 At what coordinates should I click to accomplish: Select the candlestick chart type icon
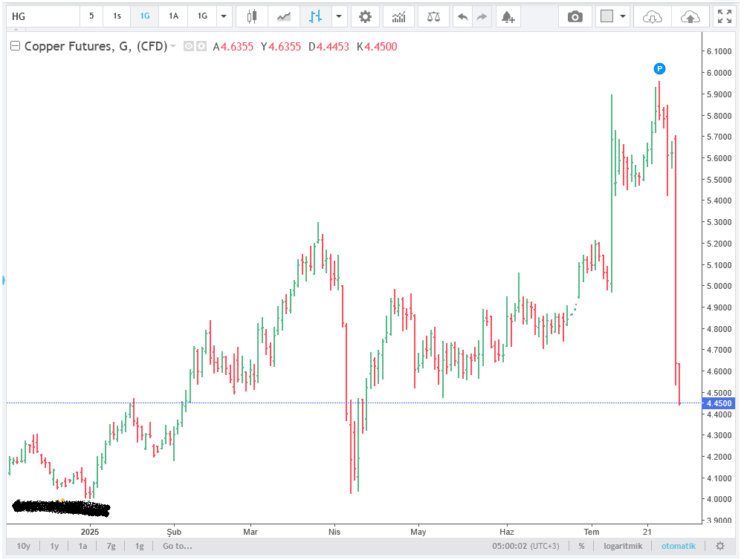[253, 16]
